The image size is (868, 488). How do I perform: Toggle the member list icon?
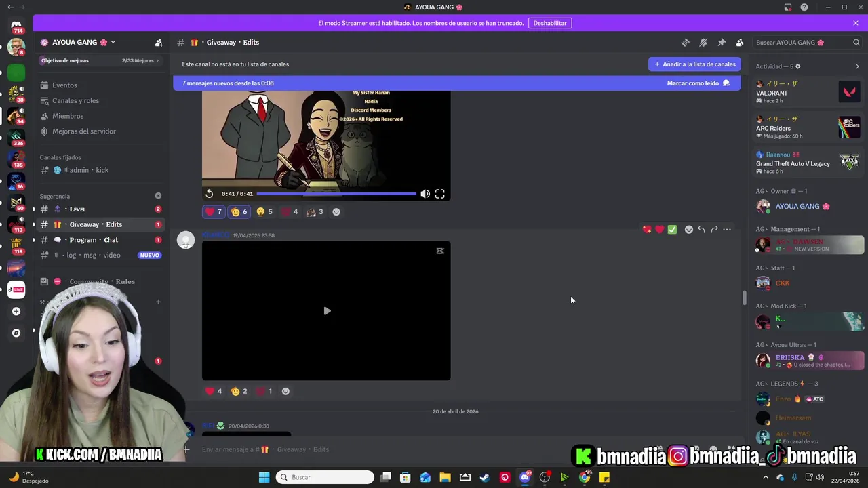740,42
